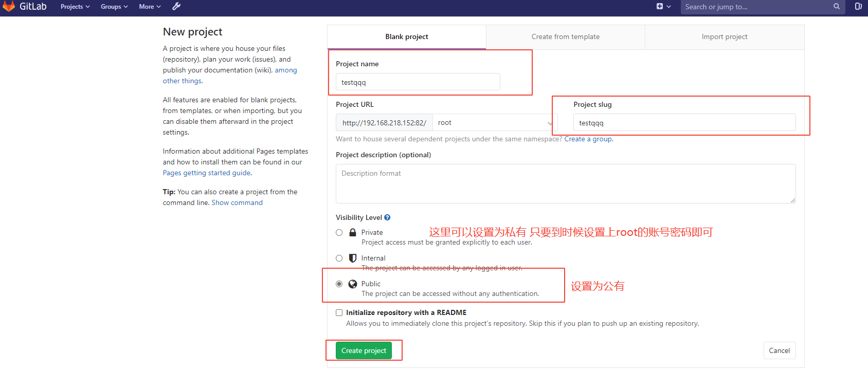Click the Cancel button
This screenshot has height=390, width=868.
coord(780,350)
